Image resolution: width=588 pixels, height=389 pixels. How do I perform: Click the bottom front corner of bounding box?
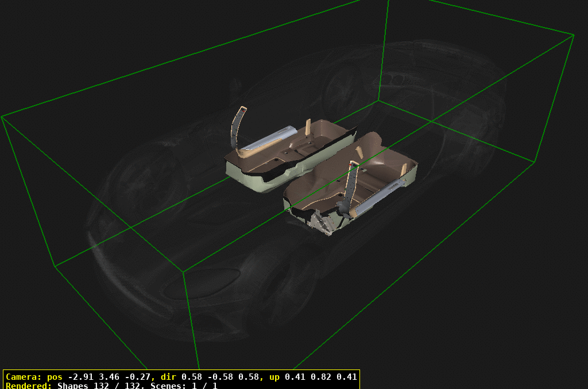click(184, 271)
